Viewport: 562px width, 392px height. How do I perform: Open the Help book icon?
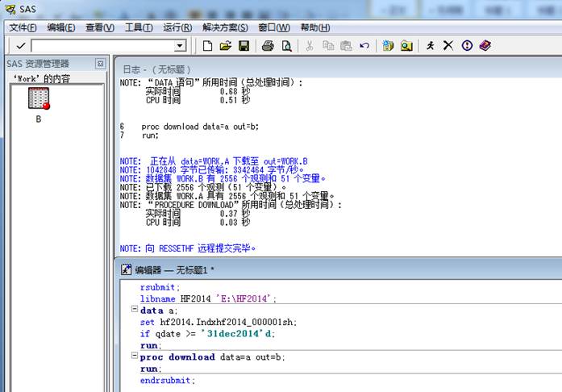[485, 46]
